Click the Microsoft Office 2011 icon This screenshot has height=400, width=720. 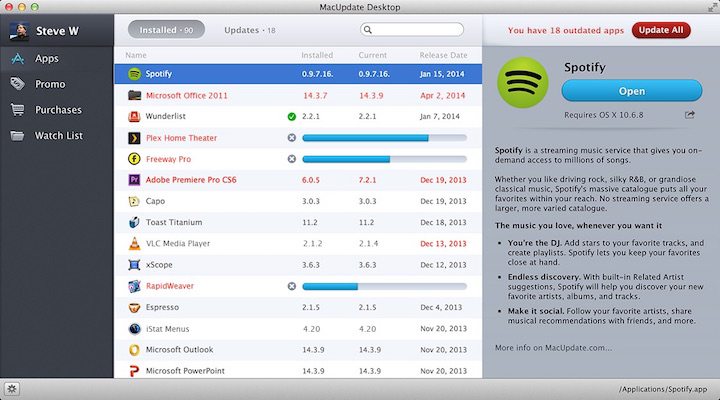(134, 95)
